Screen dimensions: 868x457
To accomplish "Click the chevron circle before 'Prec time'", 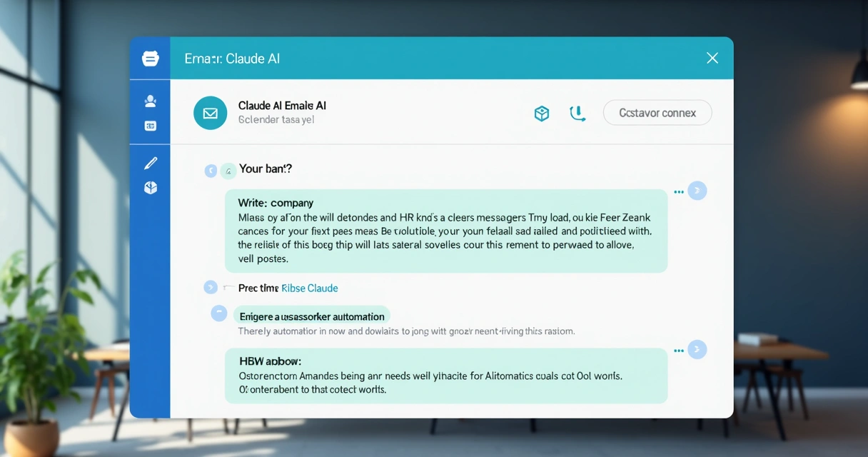I will coord(211,287).
